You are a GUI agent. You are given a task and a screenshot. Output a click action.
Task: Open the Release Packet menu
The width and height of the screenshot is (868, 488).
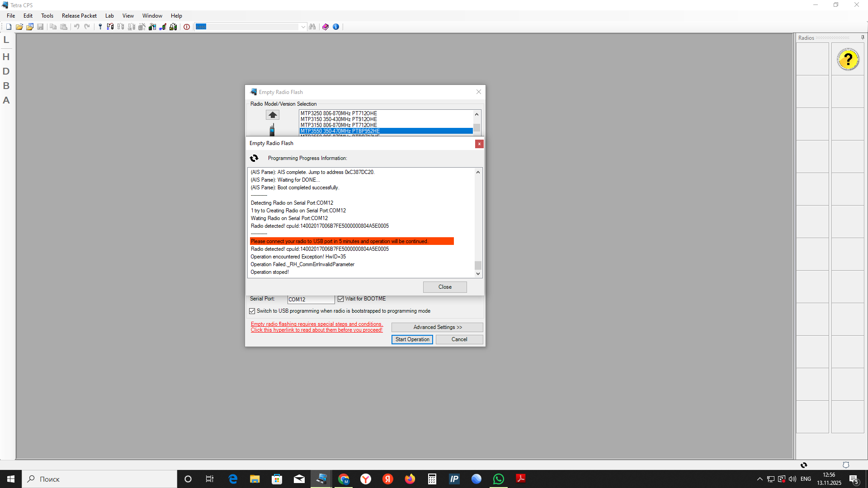tap(79, 16)
